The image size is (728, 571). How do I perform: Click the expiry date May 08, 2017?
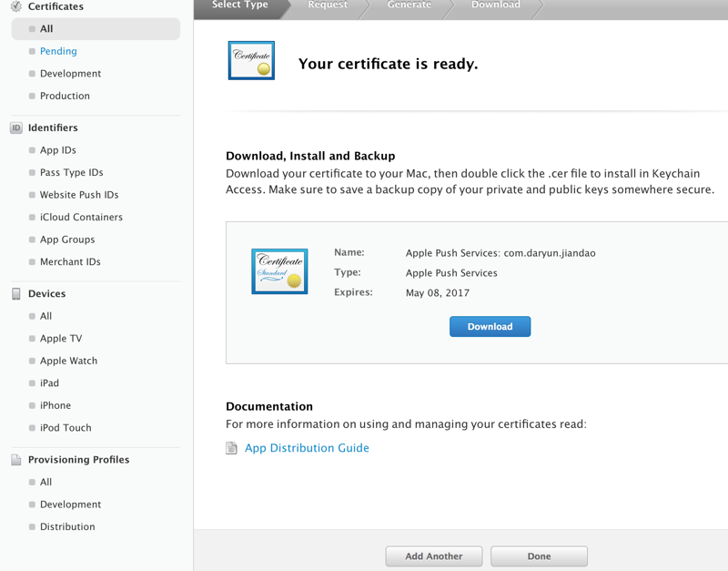point(438,293)
